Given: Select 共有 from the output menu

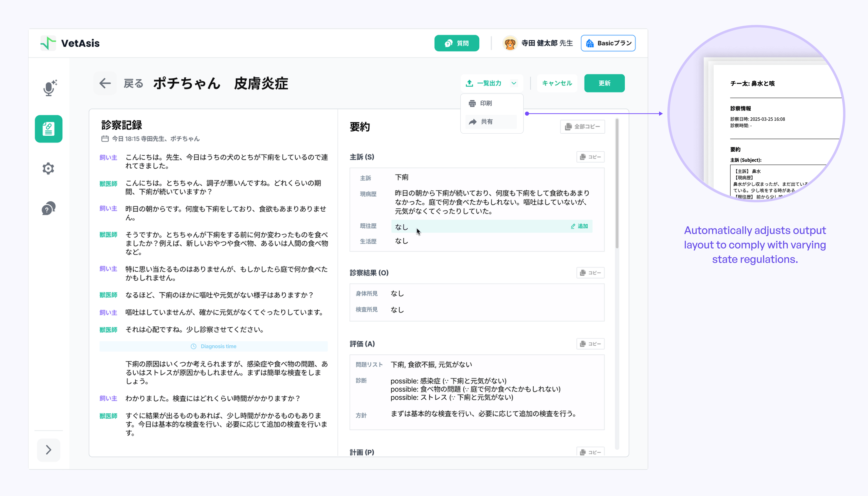Looking at the screenshot, I should (x=487, y=122).
